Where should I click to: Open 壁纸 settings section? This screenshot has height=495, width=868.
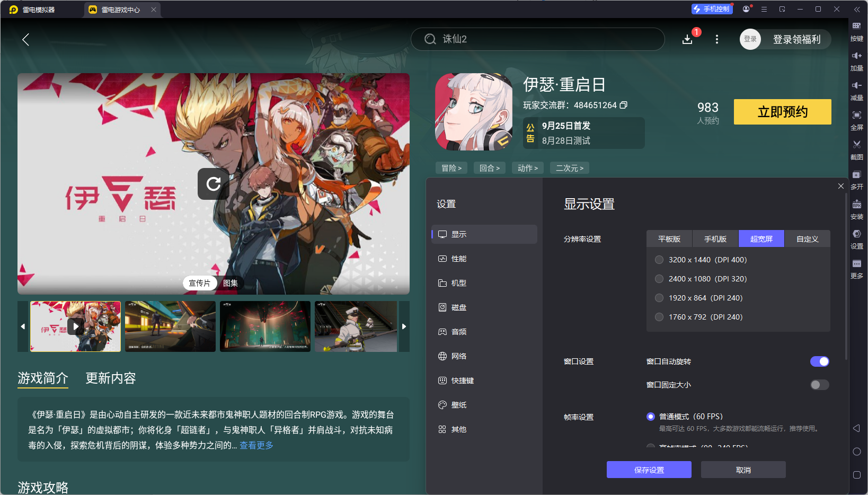pyautogui.click(x=484, y=405)
